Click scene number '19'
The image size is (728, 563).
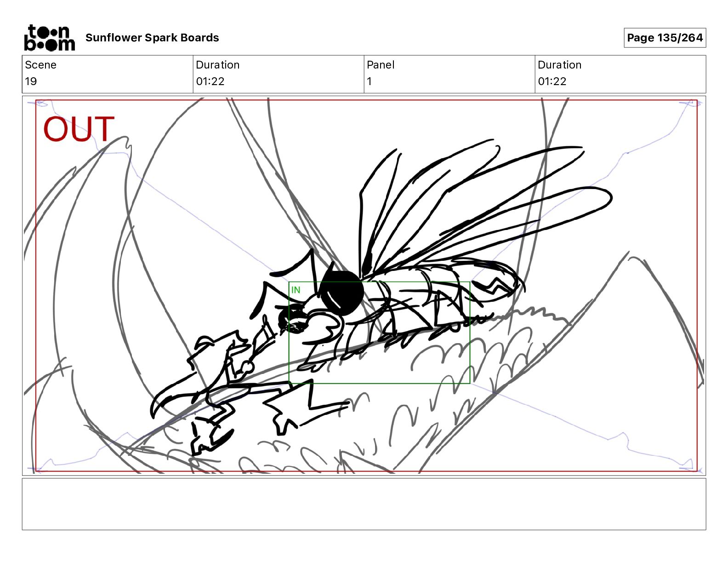[31, 81]
